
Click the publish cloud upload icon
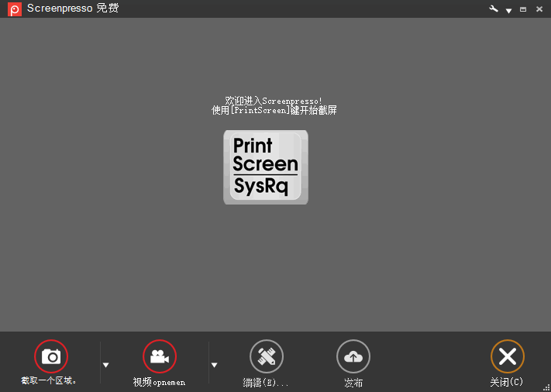point(353,356)
